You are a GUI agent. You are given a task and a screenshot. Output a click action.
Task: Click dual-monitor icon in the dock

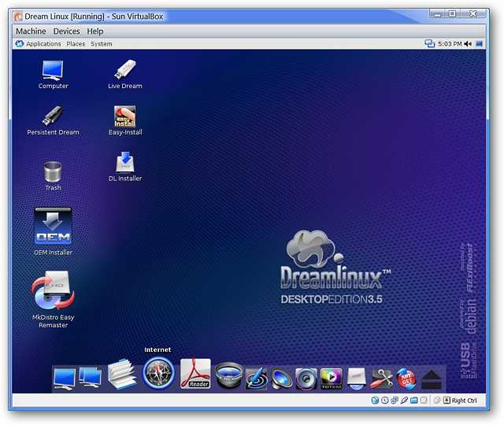click(x=91, y=378)
